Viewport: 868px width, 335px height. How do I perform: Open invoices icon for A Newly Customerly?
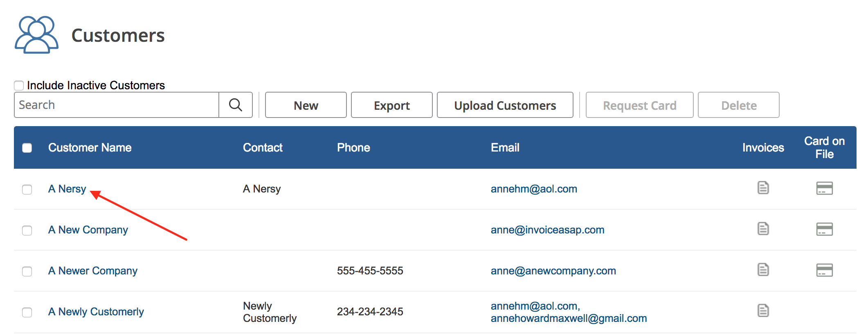[763, 311]
